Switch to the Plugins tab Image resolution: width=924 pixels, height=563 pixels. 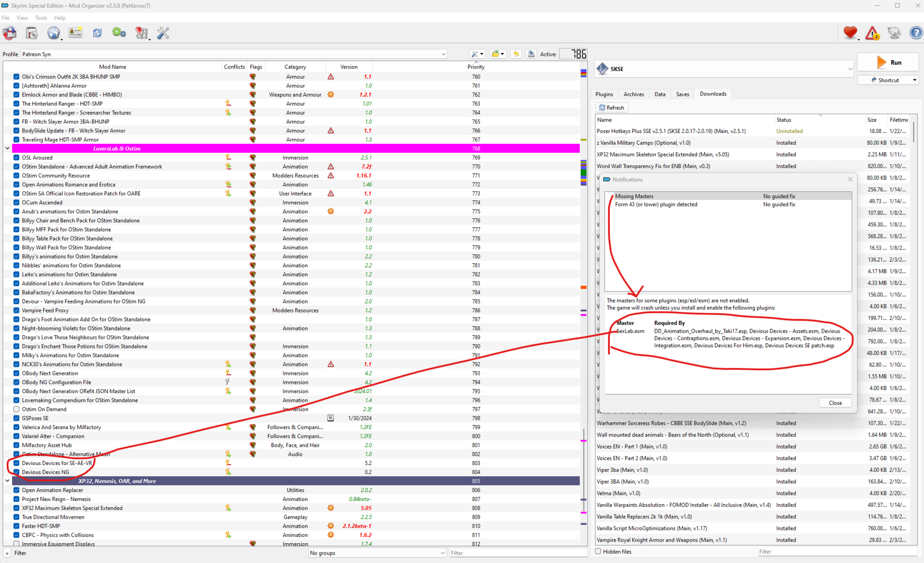tap(604, 94)
